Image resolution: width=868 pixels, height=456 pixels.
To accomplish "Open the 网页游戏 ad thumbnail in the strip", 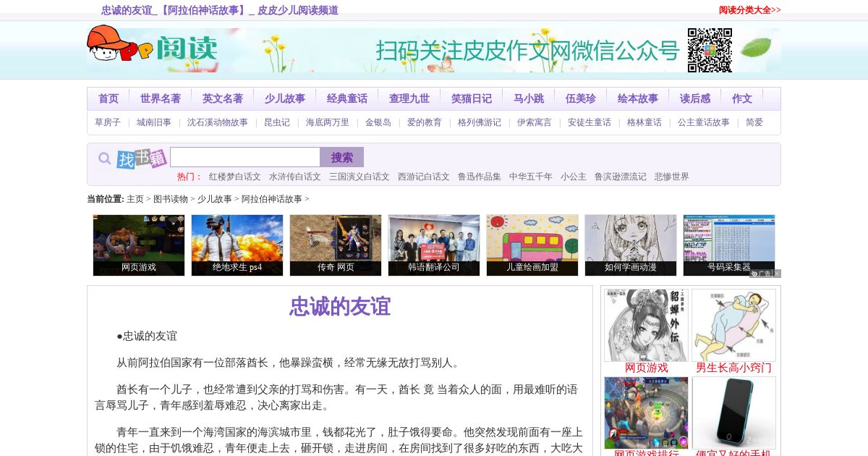I will tap(139, 245).
